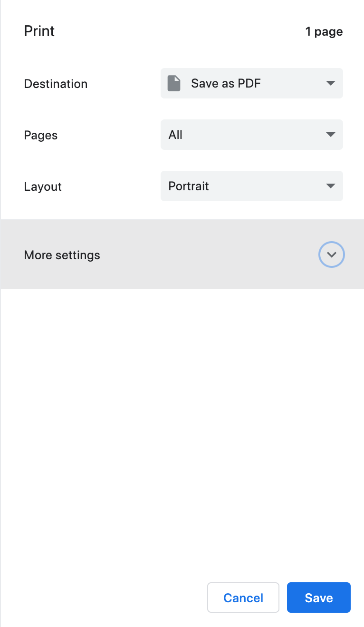Open the Layout dropdown set to Portrait
Image resolution: width=364 pixels, height=627 pixels.
pyautogui.click(x=251, y=186)
